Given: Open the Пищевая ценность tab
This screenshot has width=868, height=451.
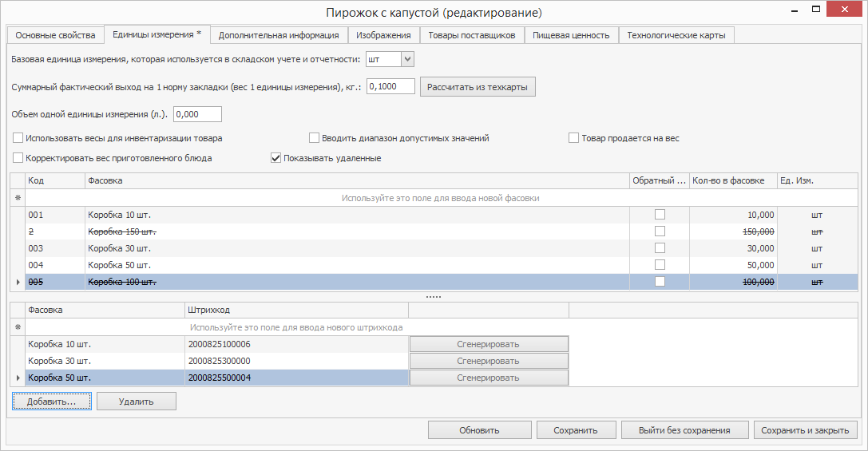Looking at the screenshot, I should [571, 35].
